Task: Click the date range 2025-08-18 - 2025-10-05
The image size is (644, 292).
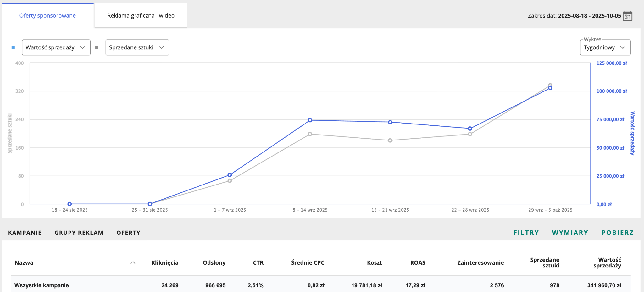Action: (590, 16)
